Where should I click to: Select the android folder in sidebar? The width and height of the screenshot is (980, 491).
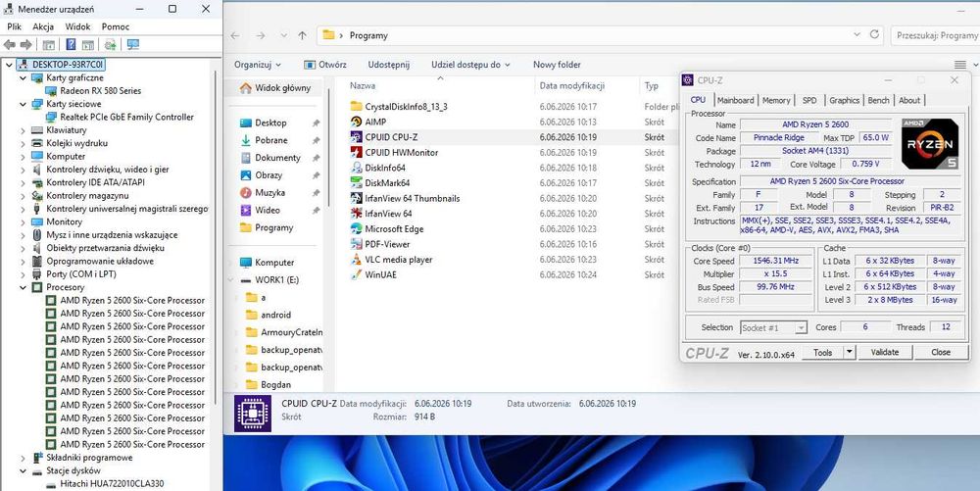(x=275, y=315)
